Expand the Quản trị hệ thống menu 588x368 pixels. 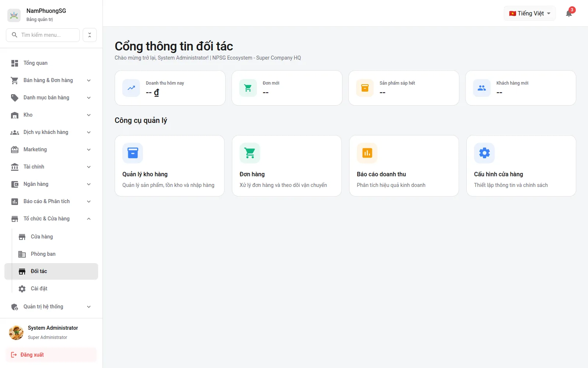(51, 307)
